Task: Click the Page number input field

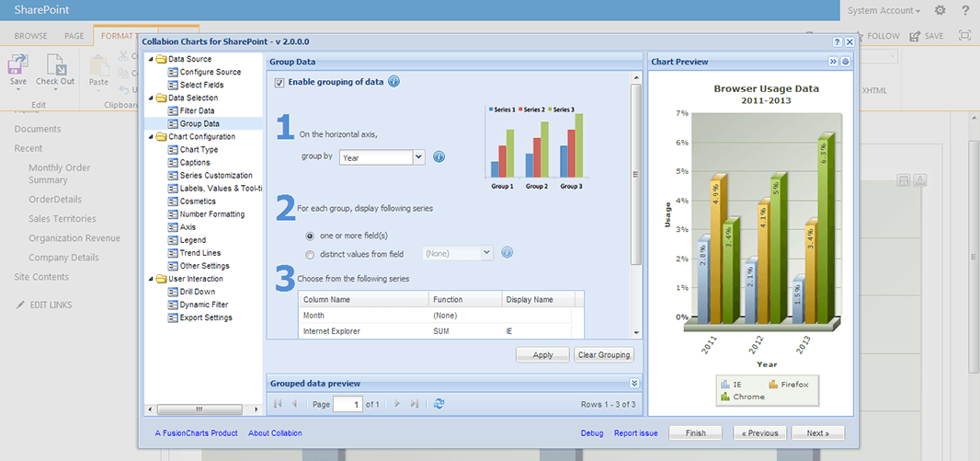Action: point(348,404)
